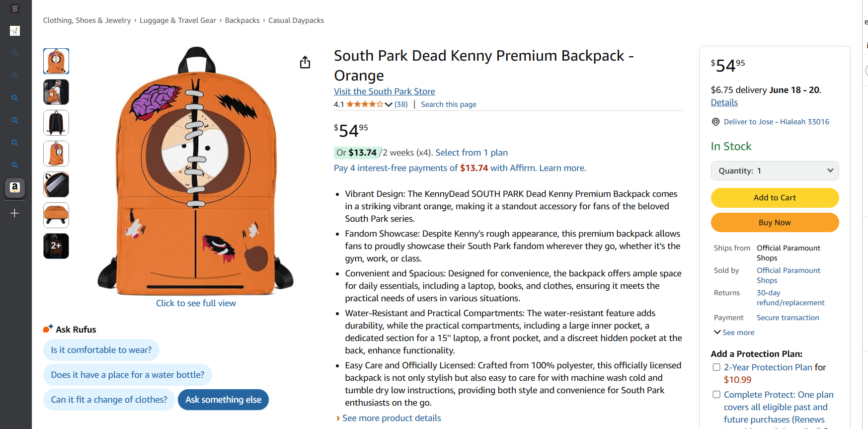Enable the Complete Protect plan checkbox
Image resolution: width=868 pixels, height=429 pixels.
click(x=716, y=394)
